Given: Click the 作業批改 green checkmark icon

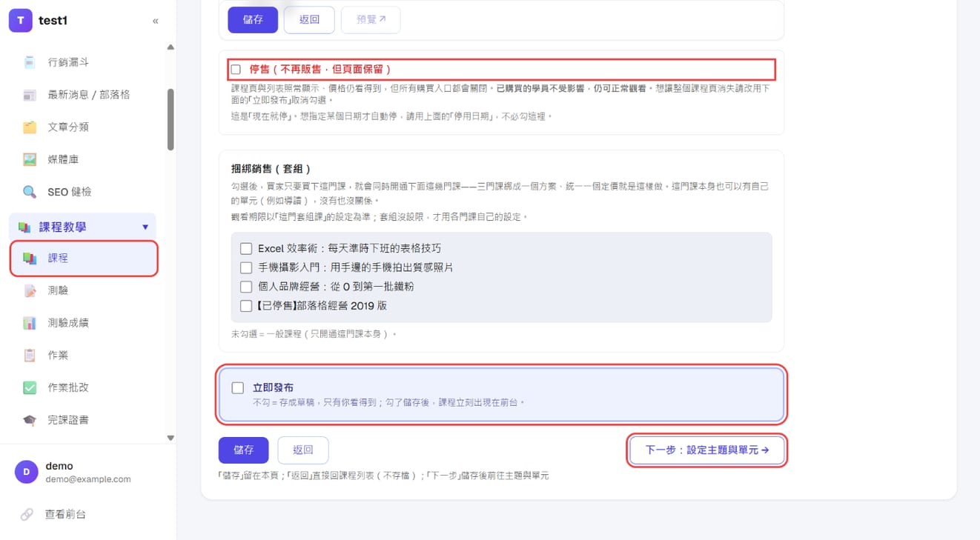Looking at the screenshot, I should point(30,387).
